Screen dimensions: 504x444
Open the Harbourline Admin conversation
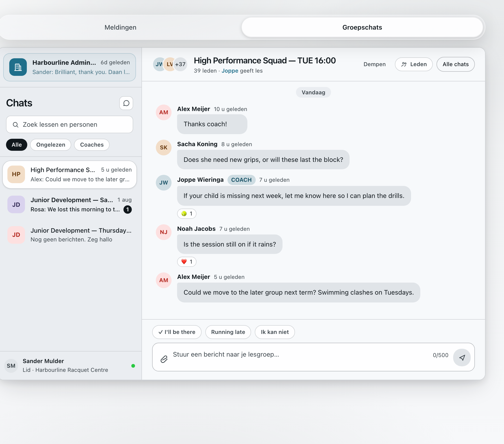pos(70,67)
